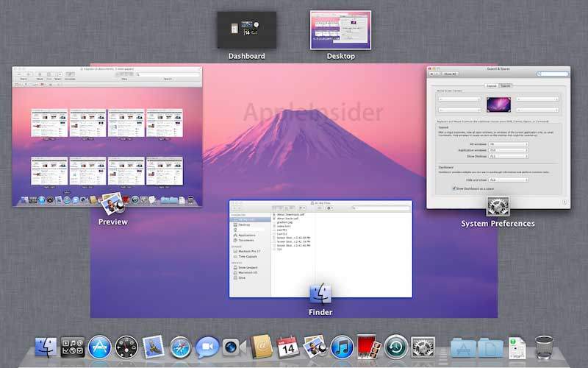Screen dimensions: 588x368
Task: Open the Address Book Dock icon
Action: pyautogui.click(x=260, y=347)
